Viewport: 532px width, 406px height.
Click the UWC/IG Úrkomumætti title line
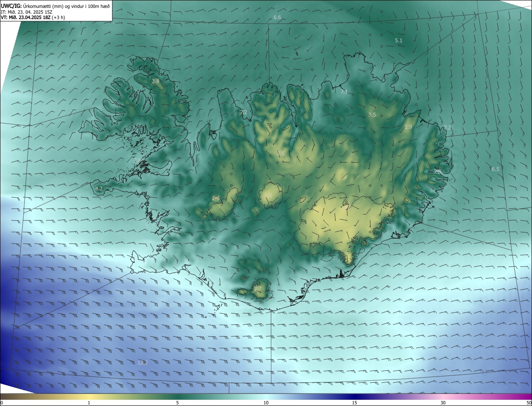[55, 6]
